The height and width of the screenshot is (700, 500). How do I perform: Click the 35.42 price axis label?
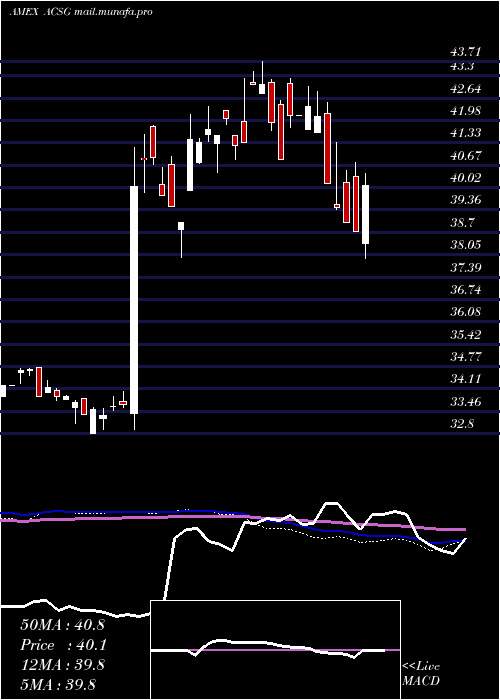point(466,334)
